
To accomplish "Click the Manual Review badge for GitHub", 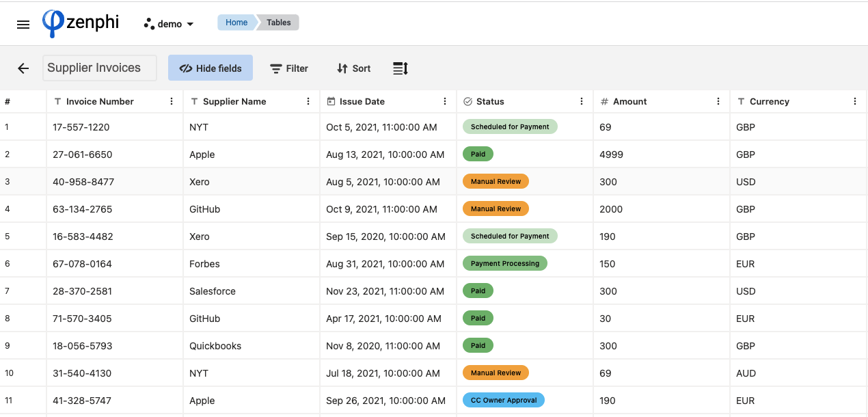I will point(496,209).
